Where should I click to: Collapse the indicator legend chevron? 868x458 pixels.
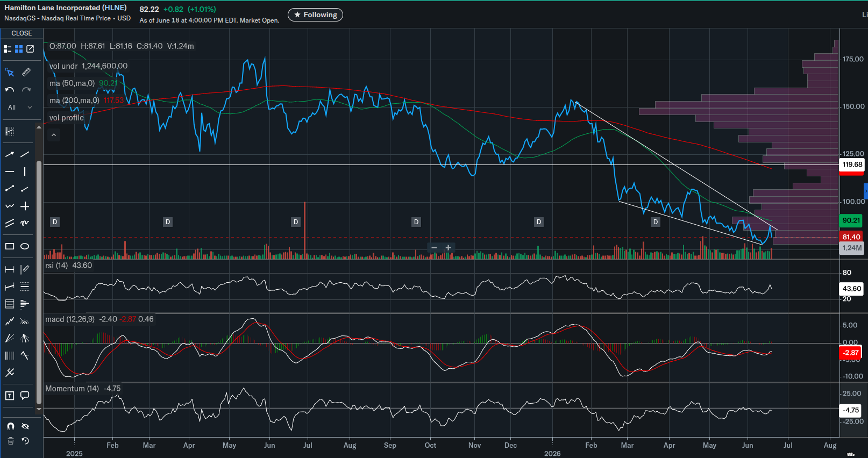pyautogui.click(x=54, y=135)
